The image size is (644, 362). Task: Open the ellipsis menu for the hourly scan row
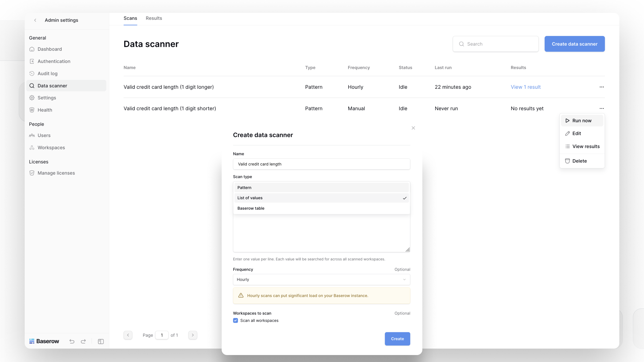coord(602,87)
